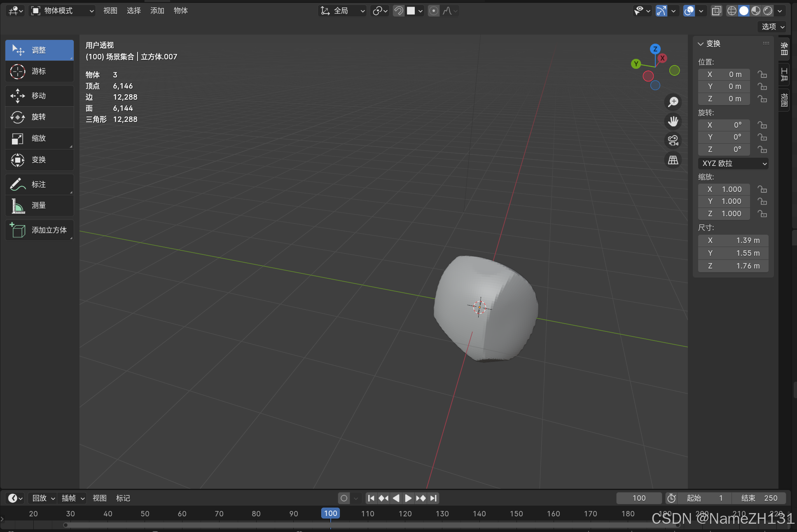Toggle the snapping magnet button

click(x=398, y=11)
